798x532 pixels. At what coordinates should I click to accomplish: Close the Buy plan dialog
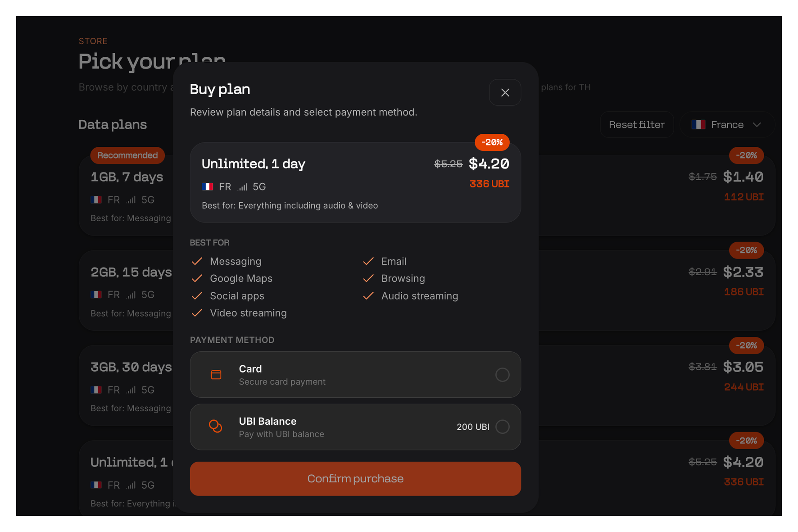click(505, 92)
